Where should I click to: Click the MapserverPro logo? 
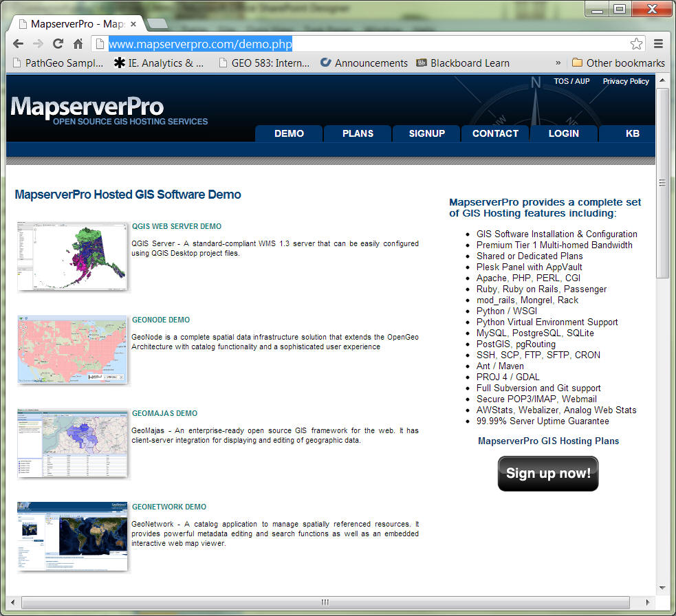tap(109, 111)
